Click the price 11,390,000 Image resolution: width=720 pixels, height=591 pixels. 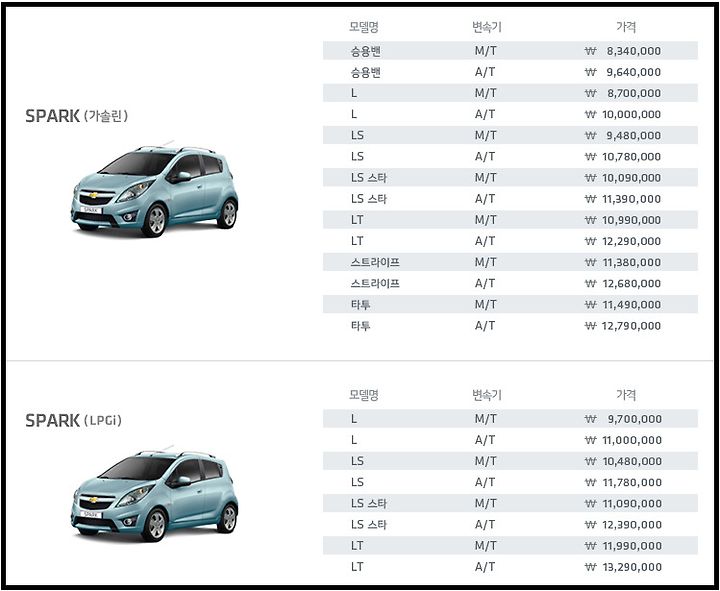[631, 199]
